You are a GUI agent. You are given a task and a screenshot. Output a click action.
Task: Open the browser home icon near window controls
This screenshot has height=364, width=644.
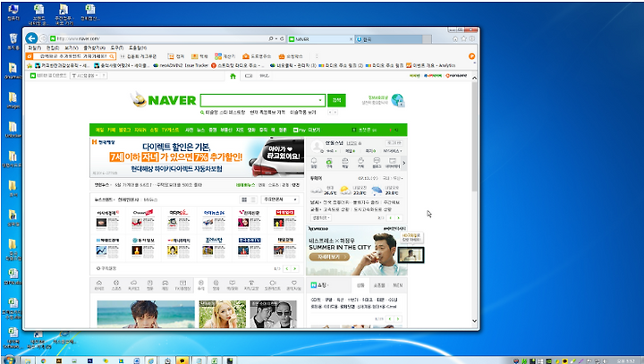click(x=455, y=38)
